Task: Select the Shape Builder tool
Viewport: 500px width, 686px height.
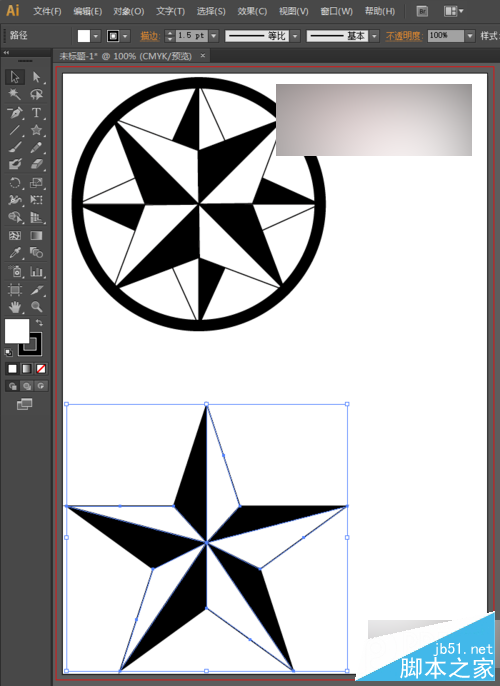Action: coord(15,217)
